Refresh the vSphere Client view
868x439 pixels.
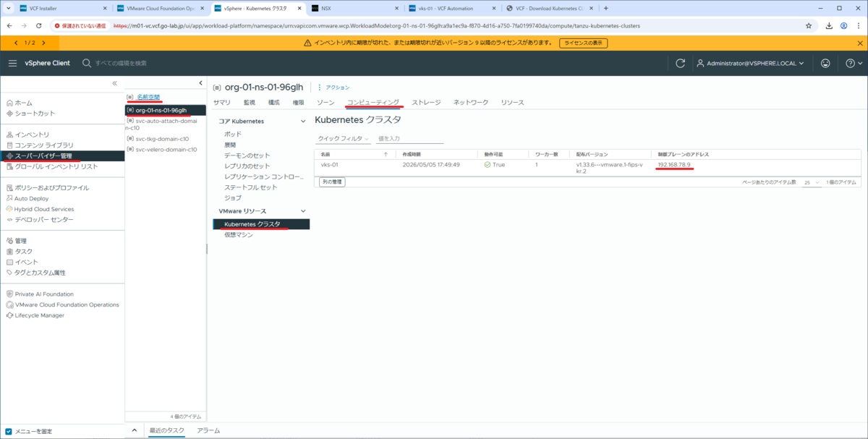(x=680, y=63)
